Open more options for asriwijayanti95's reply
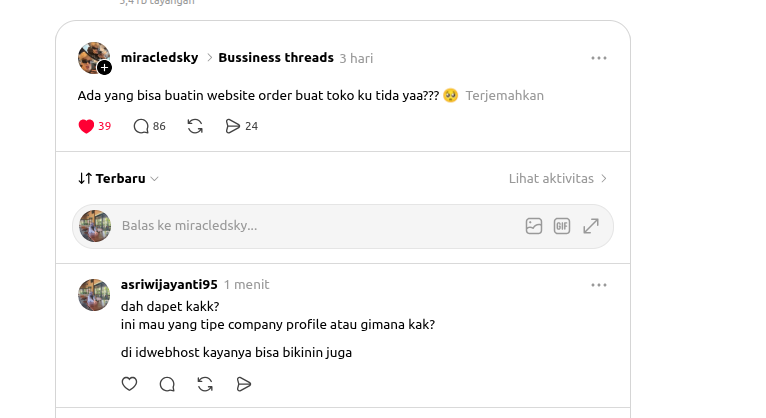This screenshot has width=766, height=418. tap(598, 285)
